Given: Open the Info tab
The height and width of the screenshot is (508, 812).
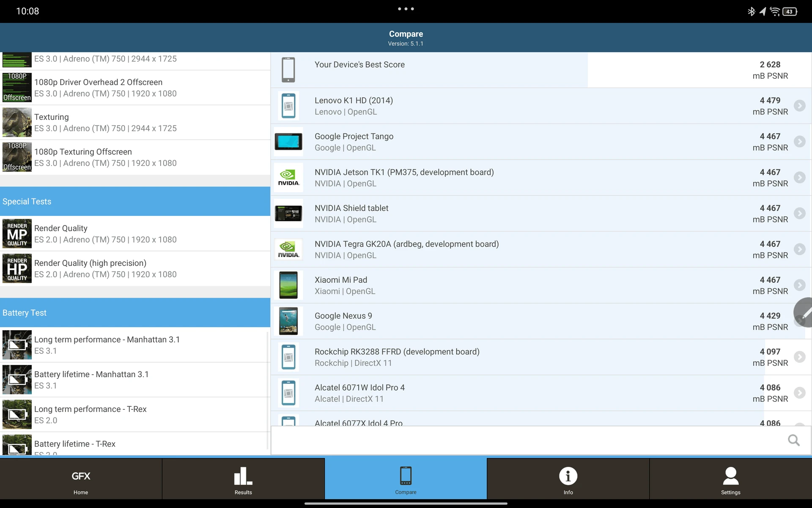Looking at the screenshot, I should [x=568, y=479].
